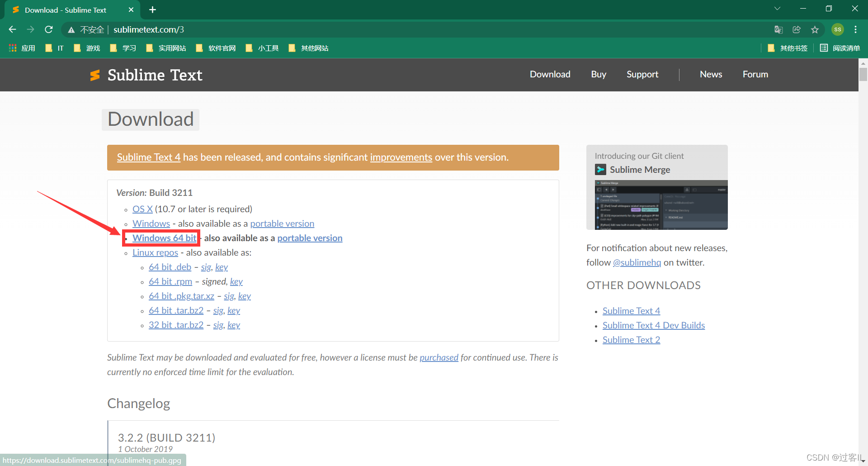Image resolution: width=868 pixels, height=466 pixels.
Task: Open the 其他书签 bookmarks folder
Action: pos(788,48)
